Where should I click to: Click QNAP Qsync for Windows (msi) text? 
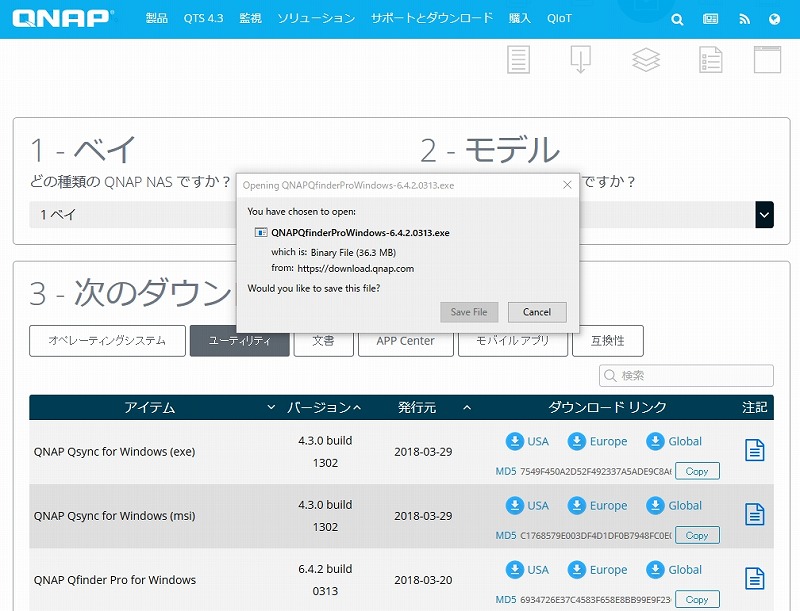[114, 516]
